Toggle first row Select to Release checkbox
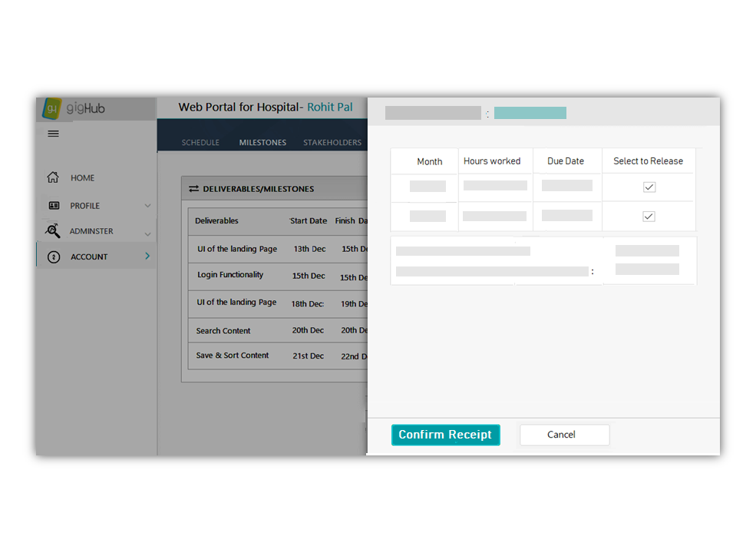This screenshot has height=556, width=756. click(649, 187)
